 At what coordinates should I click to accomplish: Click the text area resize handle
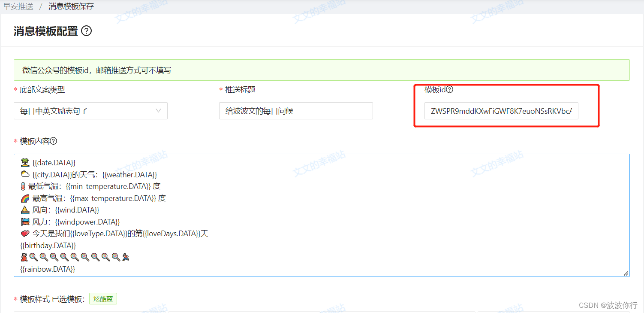626,273
